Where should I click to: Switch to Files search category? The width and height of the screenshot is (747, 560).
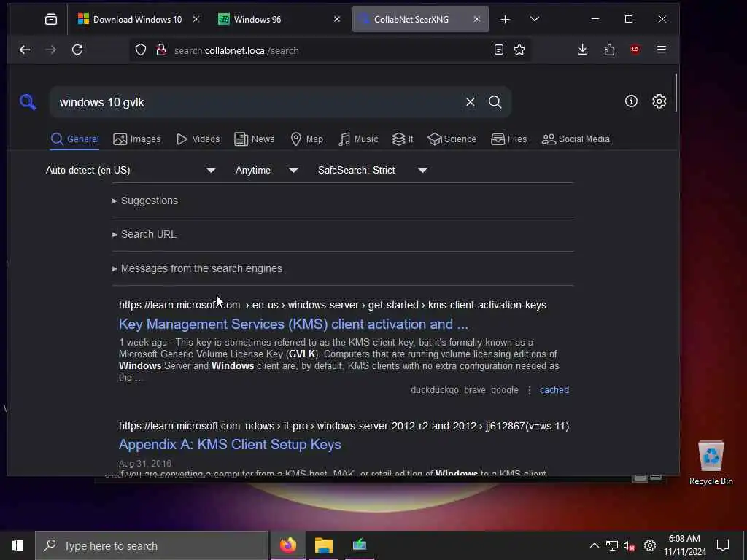(508, 139)
